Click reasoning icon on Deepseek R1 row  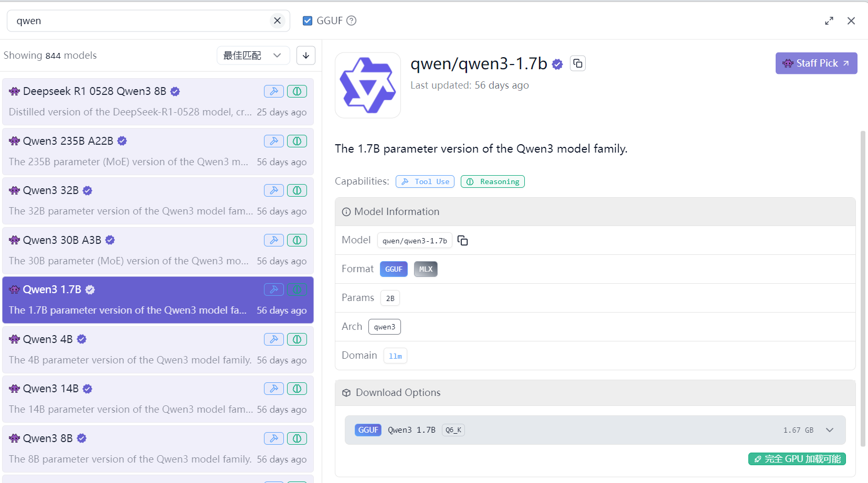(297, 91)
